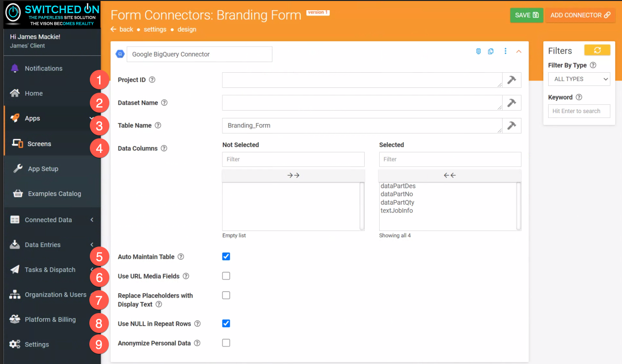The width and height of the screenshot is (622, 364).
Task: Click the Not Selected list scrollbar
Action: tap(362, 206)
